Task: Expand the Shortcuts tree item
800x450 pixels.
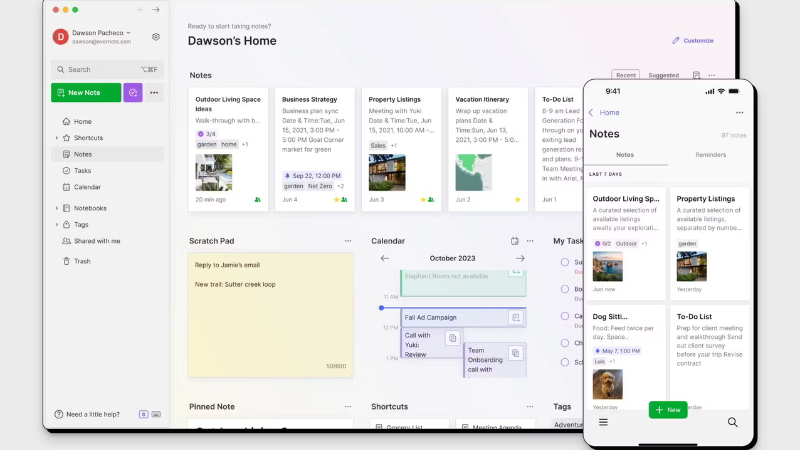Action: click(x=57, y=138)
